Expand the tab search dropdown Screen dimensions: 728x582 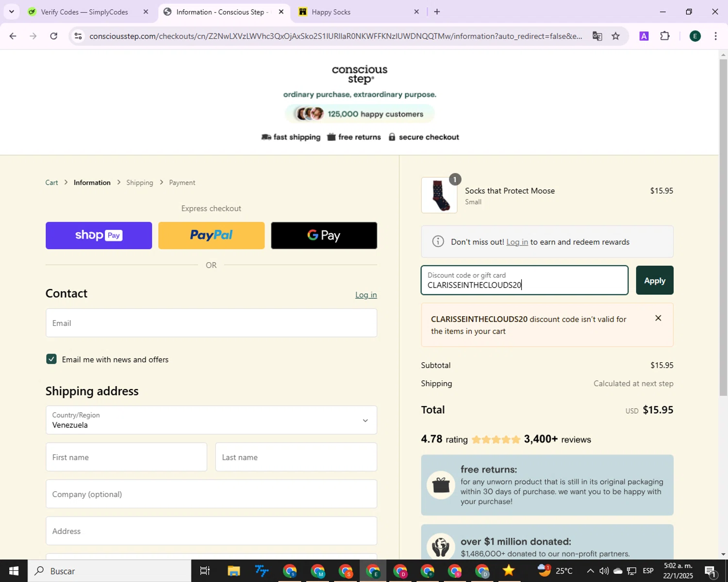pyautogui.click(x=12, y=12)
